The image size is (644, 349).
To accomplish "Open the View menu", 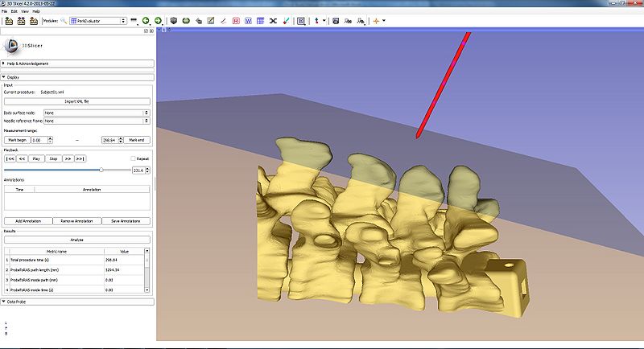I will tap(25, 11).
